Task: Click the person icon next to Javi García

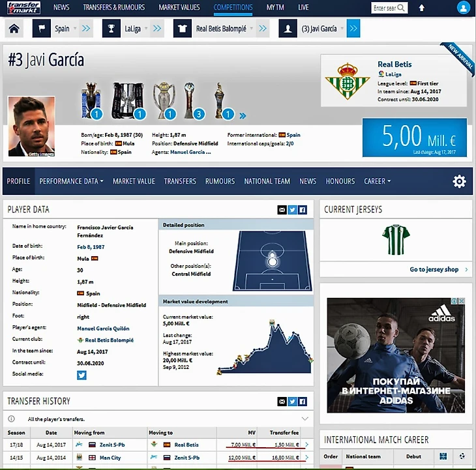Action: pos(288,29)
